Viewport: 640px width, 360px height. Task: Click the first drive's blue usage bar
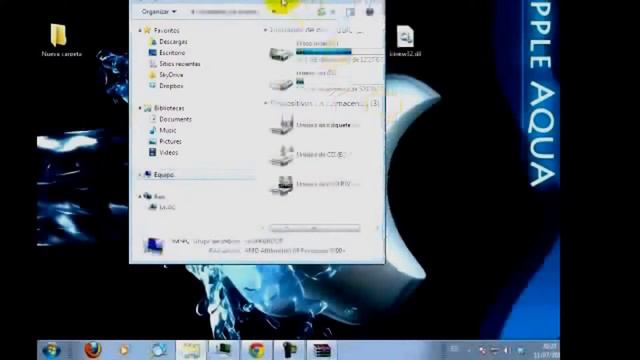click(324, 51)
